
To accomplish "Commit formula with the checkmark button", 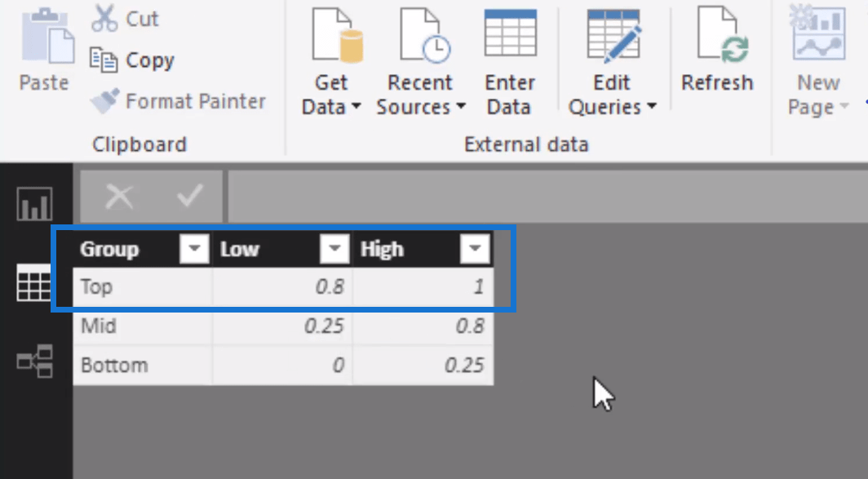I will (189, 196).
